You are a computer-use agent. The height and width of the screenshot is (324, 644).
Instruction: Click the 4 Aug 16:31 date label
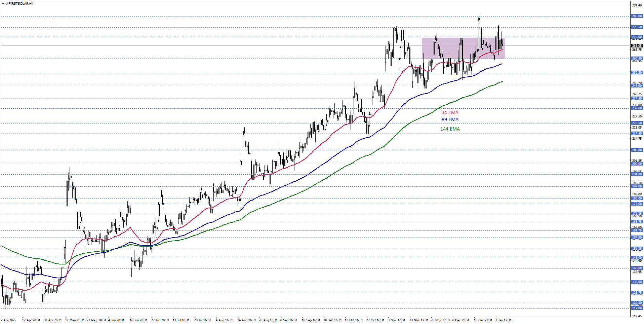point(224,320)
